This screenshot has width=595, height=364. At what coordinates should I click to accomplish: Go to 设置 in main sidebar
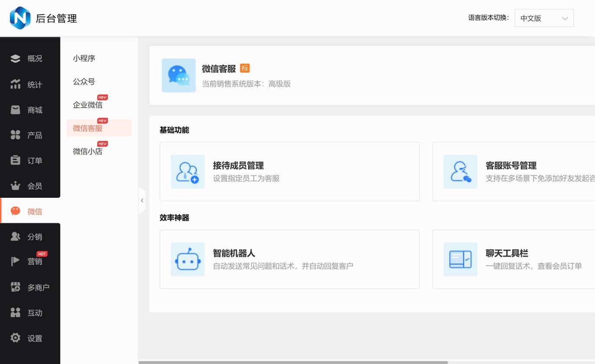coord(30,338)
